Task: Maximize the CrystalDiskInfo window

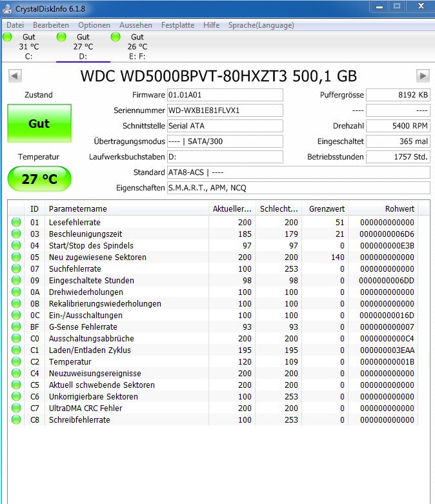Action: click(397, 6)
